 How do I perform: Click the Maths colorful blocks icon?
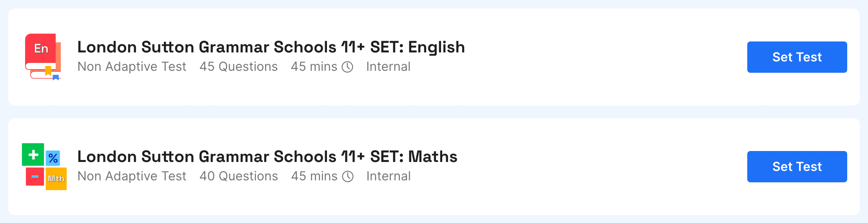44,167
